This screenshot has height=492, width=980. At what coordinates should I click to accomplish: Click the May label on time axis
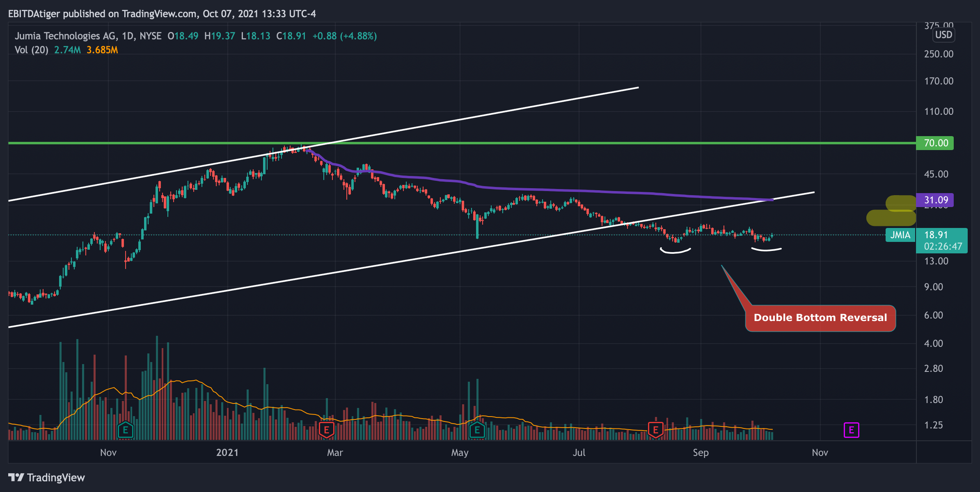coord(460,453)
